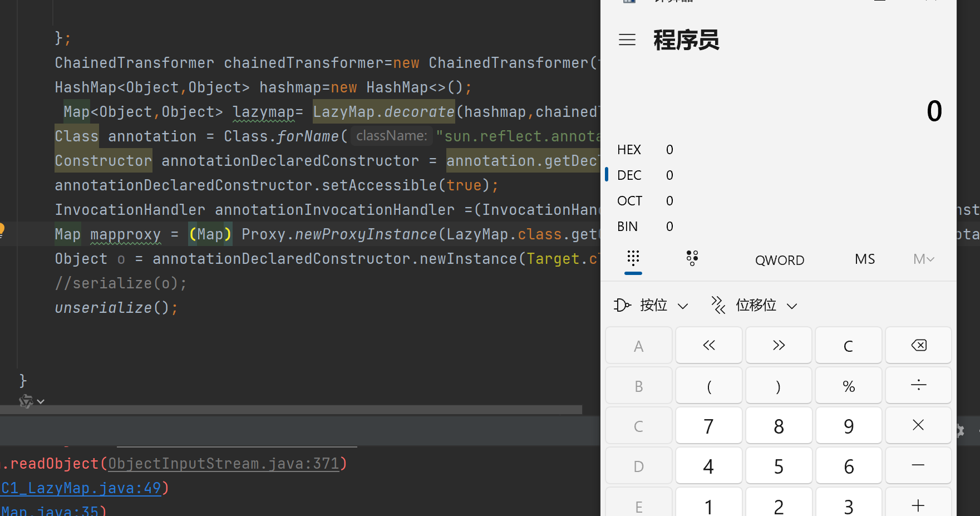Click the number 9 key
The height and width of the screenshot is (516, 980).
click(x=849, y=426)
